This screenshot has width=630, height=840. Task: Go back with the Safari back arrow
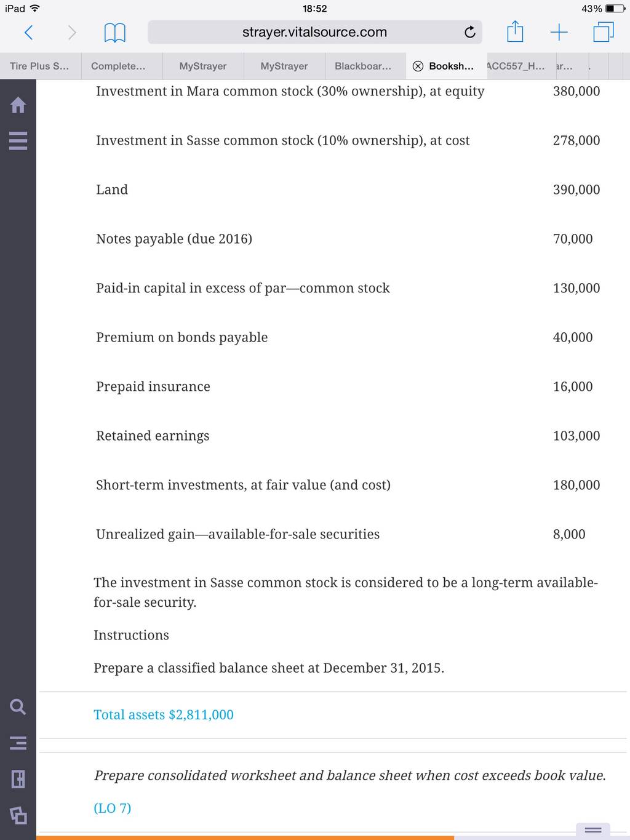tap(28, 32)
